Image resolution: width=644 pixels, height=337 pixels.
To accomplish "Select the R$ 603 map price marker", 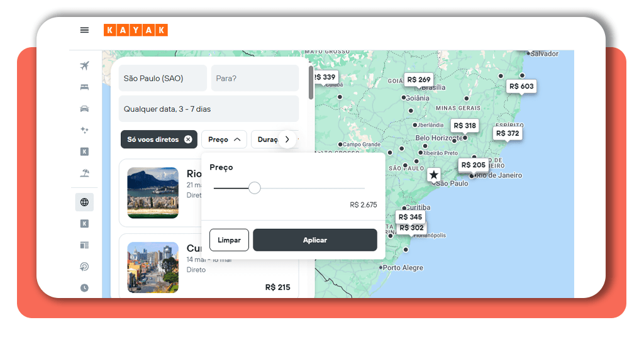I will pos(521,87).
